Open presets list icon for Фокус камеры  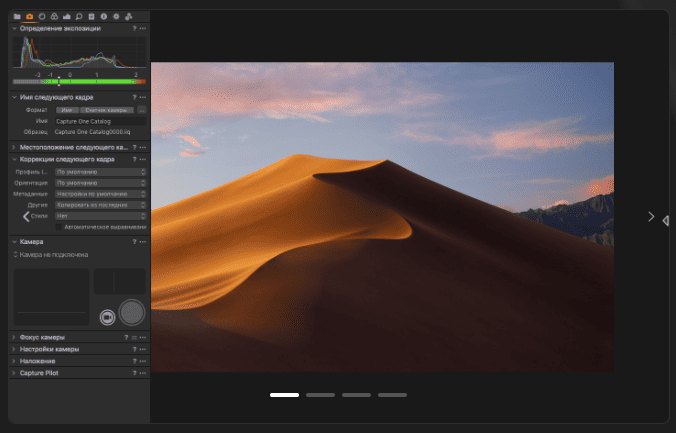(134, 338)
